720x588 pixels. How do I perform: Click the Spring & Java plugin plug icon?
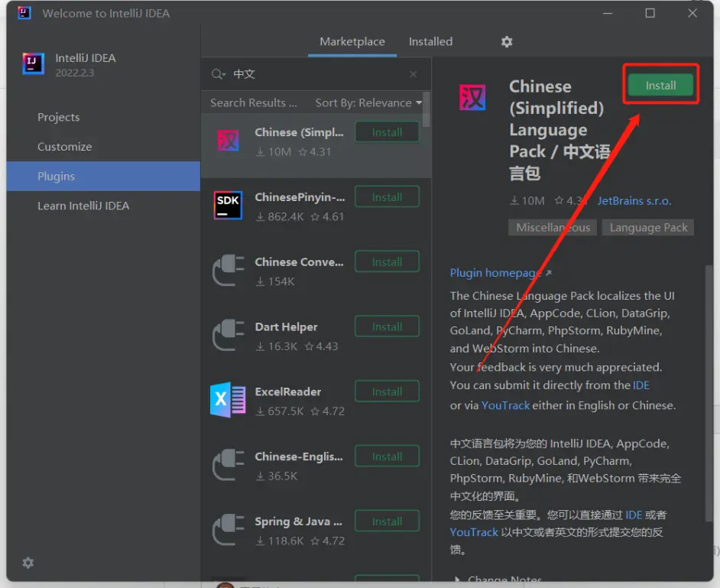click(x=228, y=530)
